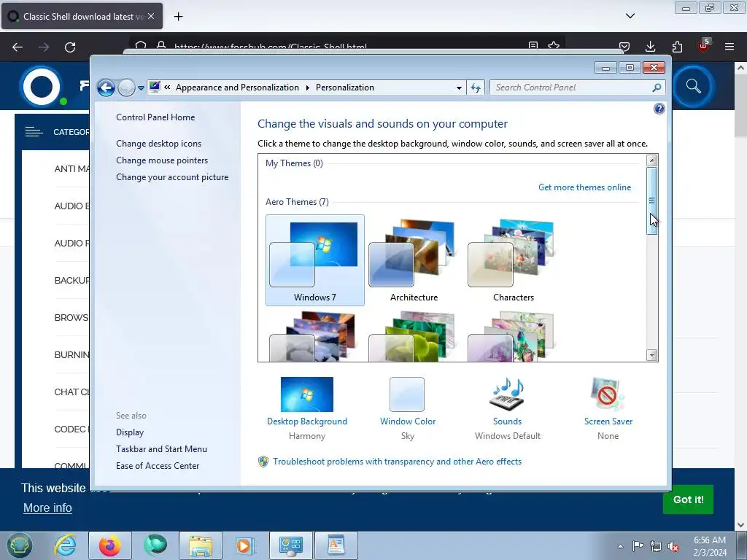Click uBlock extension icon with badge 5
Viewport: 747px width, 560px height.
704,46
